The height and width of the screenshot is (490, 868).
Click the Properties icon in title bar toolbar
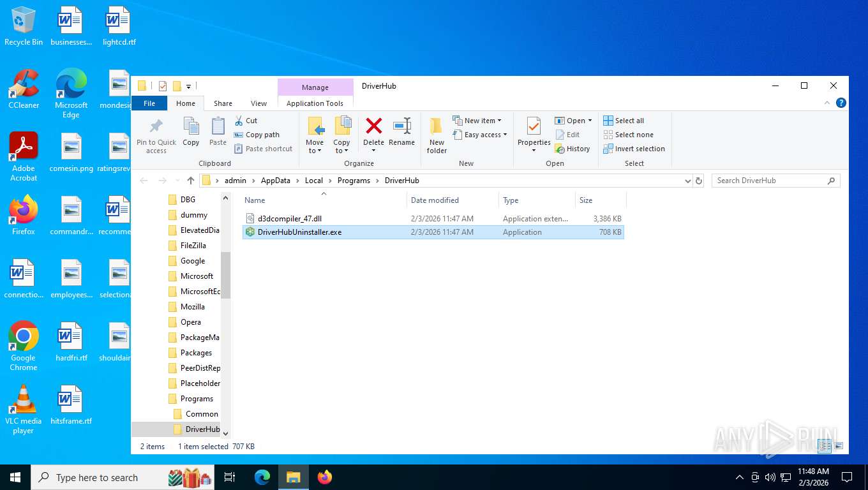(x=162, y=86)
